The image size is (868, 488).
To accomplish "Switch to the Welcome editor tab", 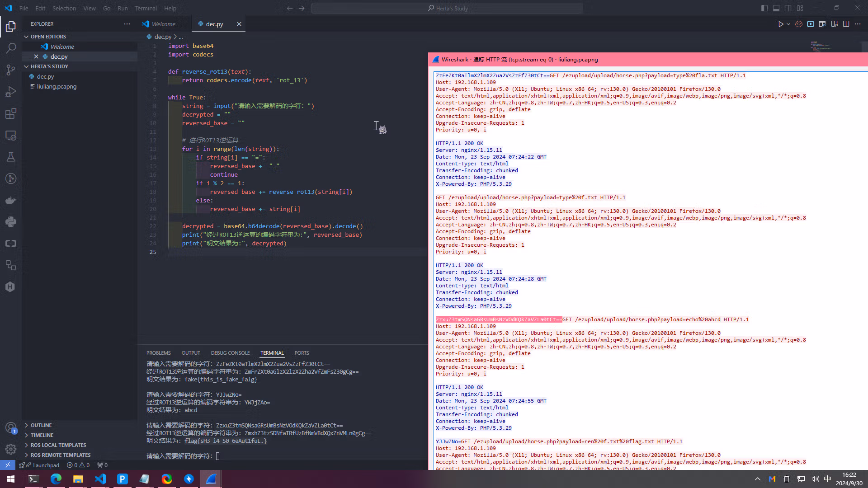I will tap(165, 24).
